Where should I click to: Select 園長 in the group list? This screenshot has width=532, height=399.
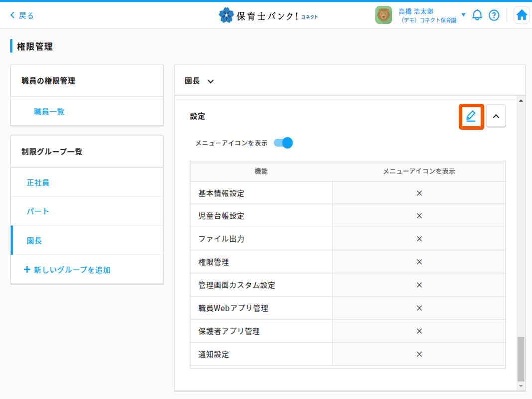[x=34, y=241]
